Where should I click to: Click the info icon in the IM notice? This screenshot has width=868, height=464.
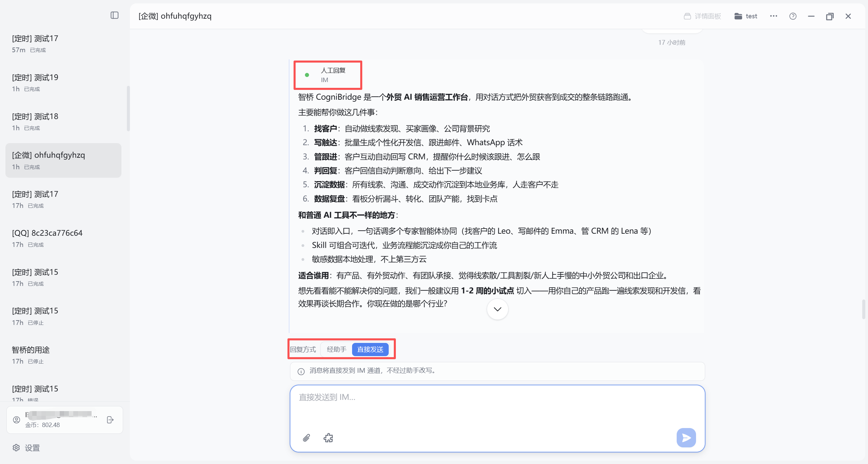301,371
